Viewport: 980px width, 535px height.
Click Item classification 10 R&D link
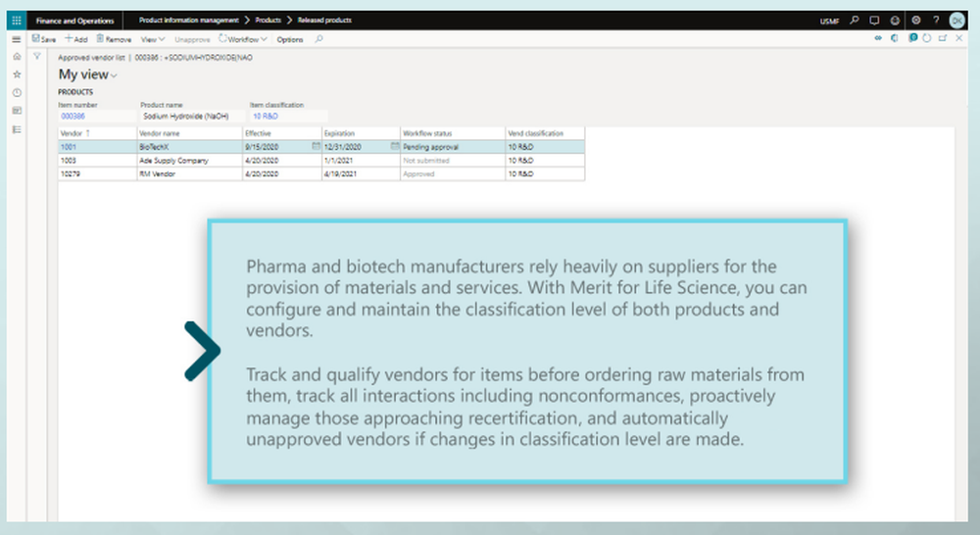pos(266,117)
